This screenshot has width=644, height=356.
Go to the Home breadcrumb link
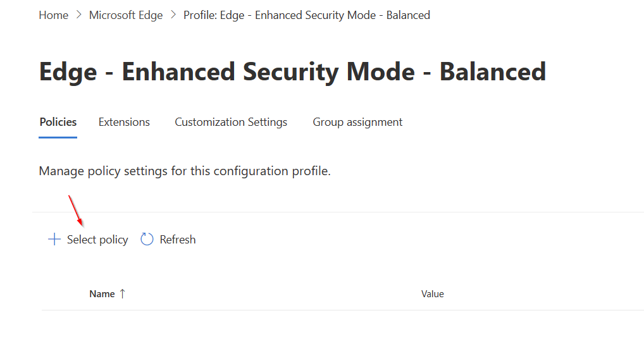(x=53, y=15)
